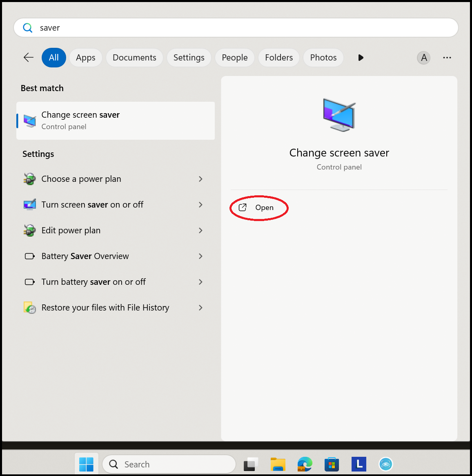
Task: Click the account avatar labeled A
Action: (x=424, y=58)
